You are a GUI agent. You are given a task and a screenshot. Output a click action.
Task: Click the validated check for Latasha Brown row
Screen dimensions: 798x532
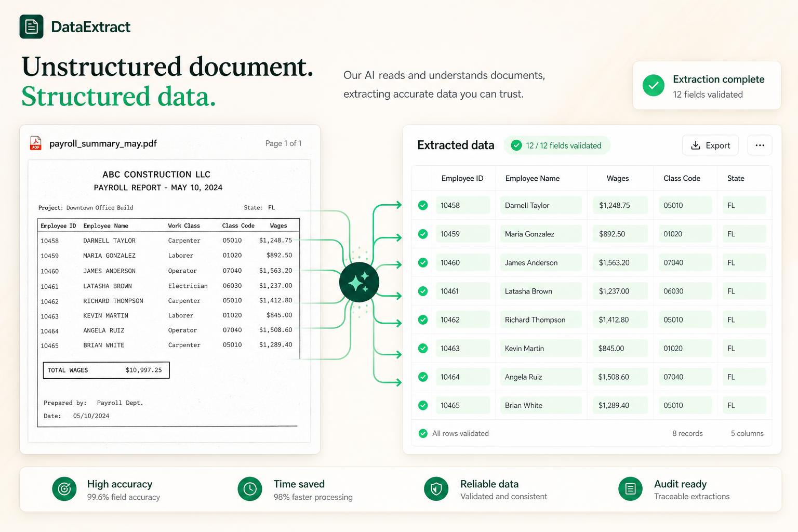tap(423, 291)
